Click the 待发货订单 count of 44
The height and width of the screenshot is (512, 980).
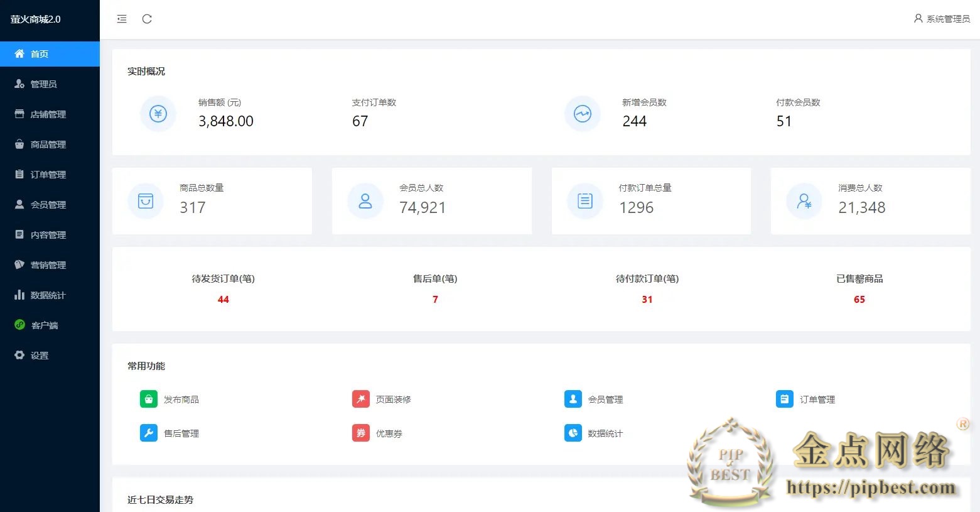tap(223, 300)
